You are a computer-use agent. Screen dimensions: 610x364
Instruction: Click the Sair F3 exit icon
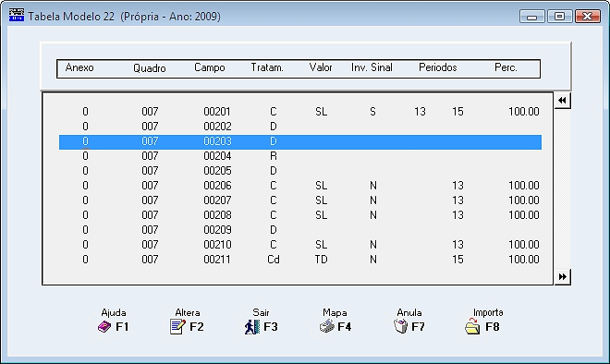252,327
